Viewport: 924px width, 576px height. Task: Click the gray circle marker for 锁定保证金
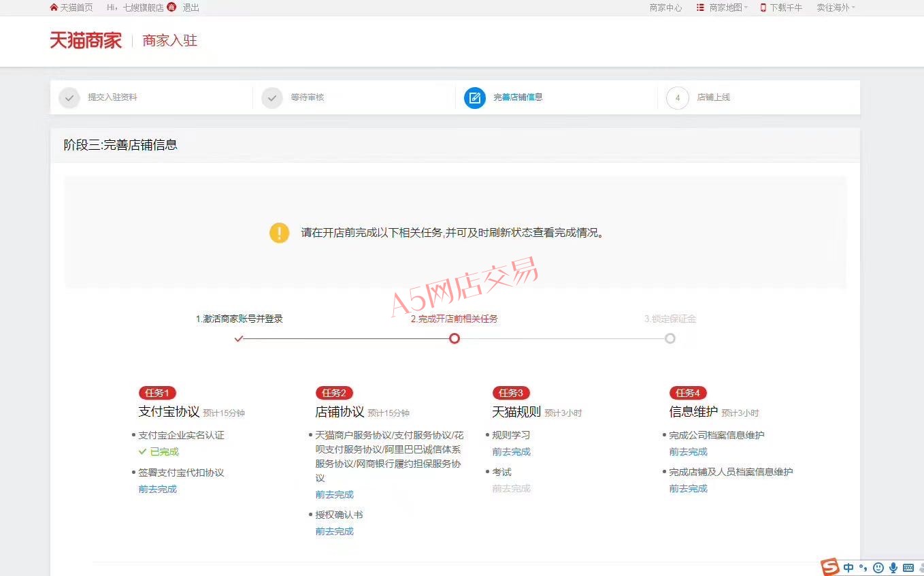tap(670, 338)
